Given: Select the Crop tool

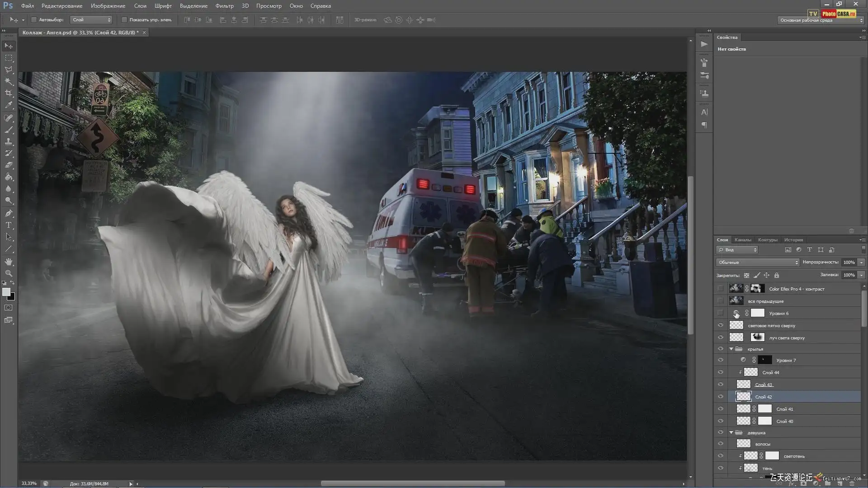Looking at the screenshot, I should (9, 93).
